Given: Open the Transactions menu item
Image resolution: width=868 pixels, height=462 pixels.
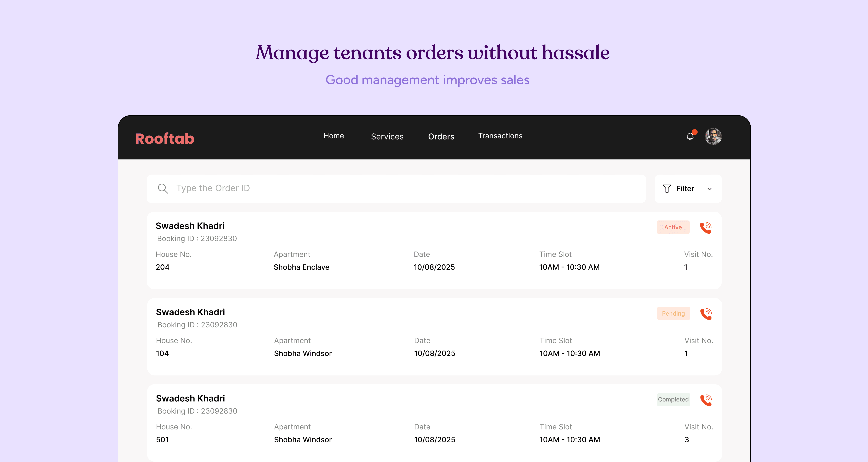Looking at the screenshot, I should click(500, 136).
